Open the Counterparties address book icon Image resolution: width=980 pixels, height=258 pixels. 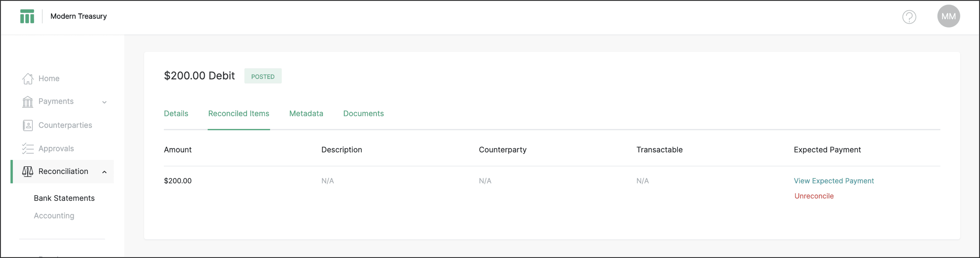click(27, 125)
